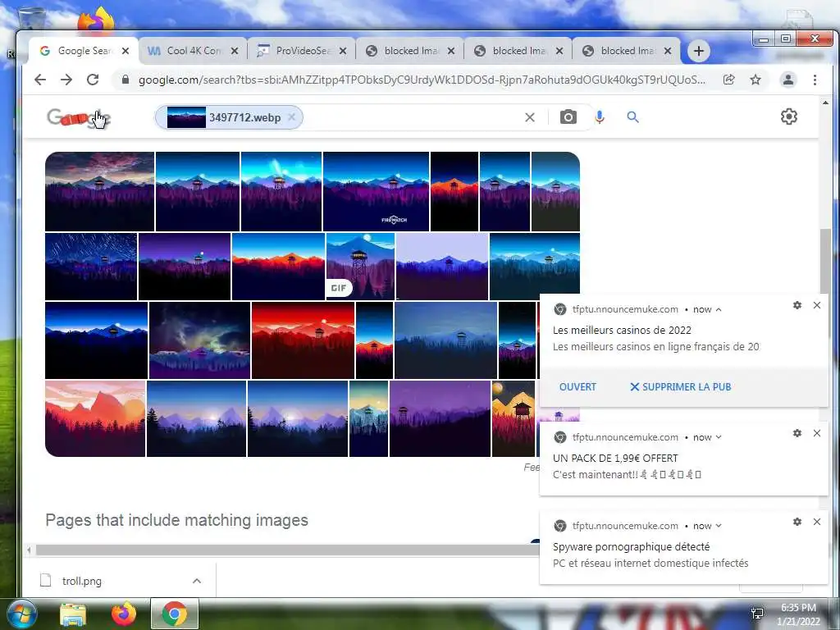Screen dimensions: 840x630
Task: Open troll.png download options chevron
Action: [x=197, y=581]
